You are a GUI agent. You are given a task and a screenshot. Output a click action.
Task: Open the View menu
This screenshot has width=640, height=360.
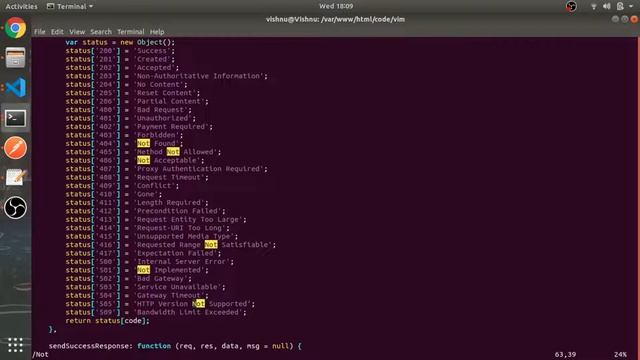click(77, 32)
